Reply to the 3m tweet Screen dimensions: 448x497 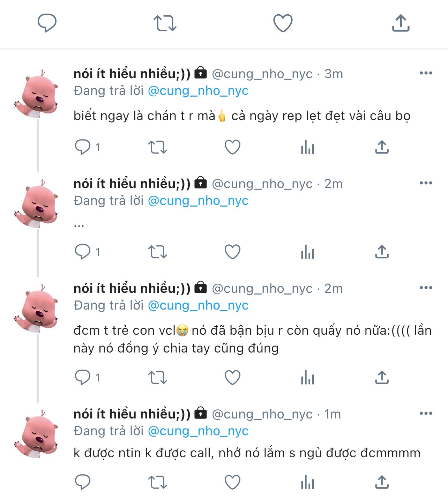tap(83, 147)
